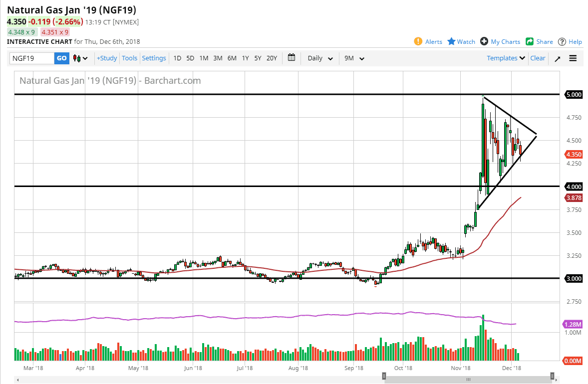Select the 5Y time range
Viewport: 588px width, 384px height.
point(258,58)
